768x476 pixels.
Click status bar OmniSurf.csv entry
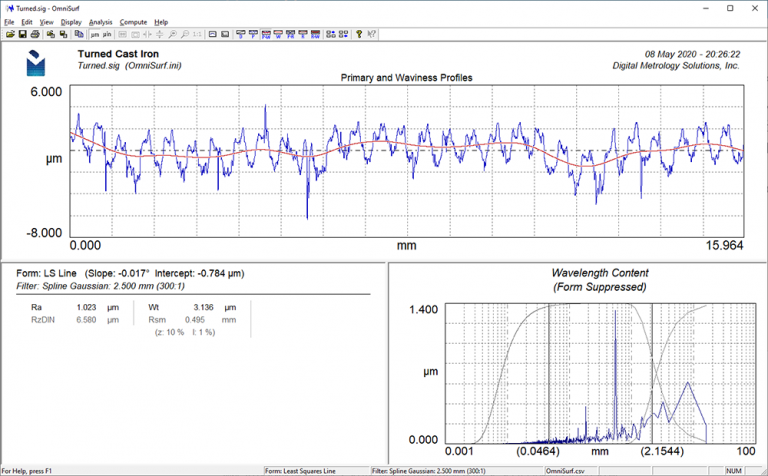tap(565, 471)
